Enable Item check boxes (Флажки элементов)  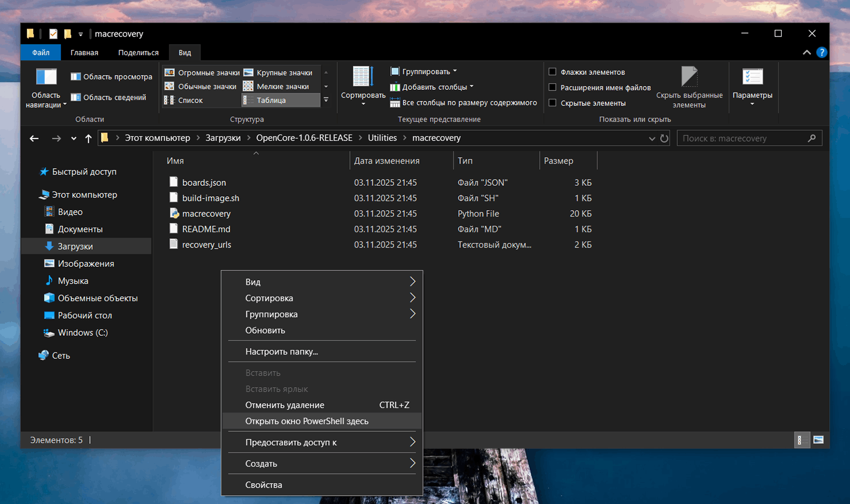coord(552,72)
